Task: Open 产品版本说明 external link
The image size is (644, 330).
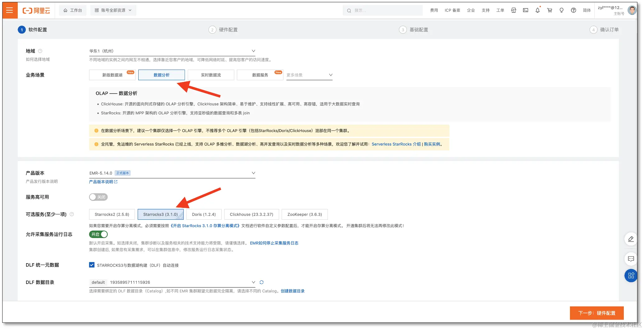Action: pos(103,182)
